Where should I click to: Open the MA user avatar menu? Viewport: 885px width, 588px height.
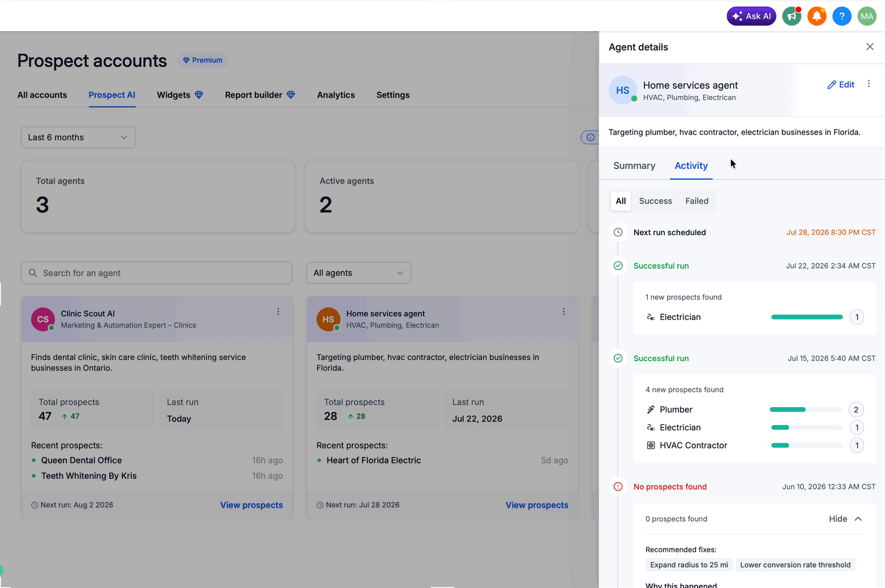tap(866, 16)
